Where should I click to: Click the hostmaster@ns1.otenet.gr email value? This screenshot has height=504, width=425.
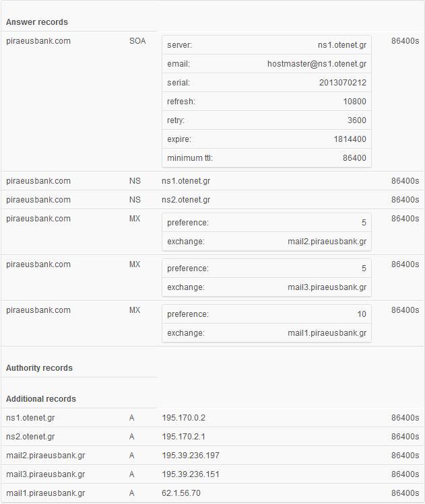coord(317,64)
